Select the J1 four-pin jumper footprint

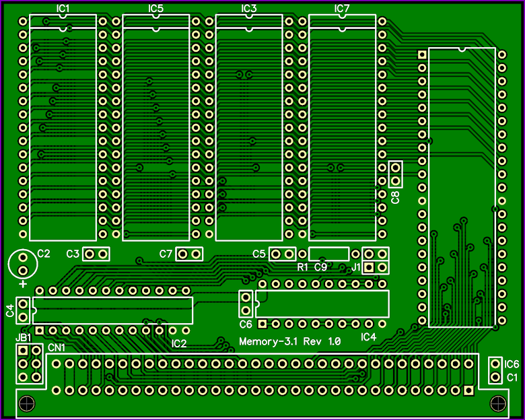376,261
